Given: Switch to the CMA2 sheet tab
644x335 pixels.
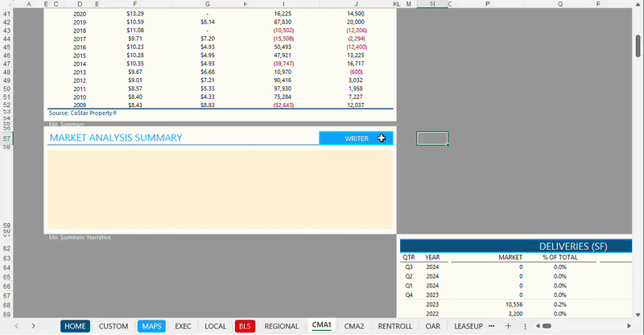Looking at the screenshot, I should (354, 326).
